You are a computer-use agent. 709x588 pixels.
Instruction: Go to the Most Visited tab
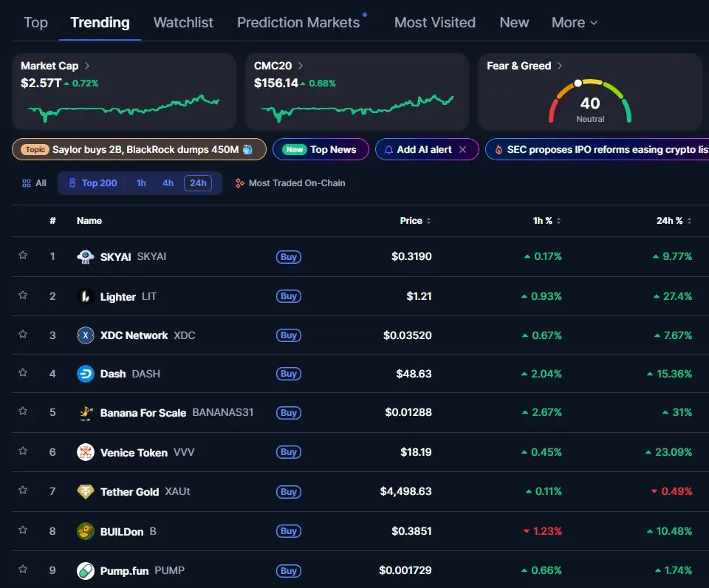click(434, 23)
